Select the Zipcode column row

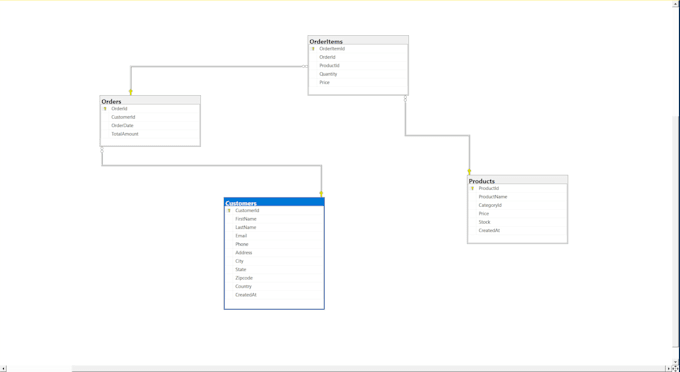pos(274,278)
